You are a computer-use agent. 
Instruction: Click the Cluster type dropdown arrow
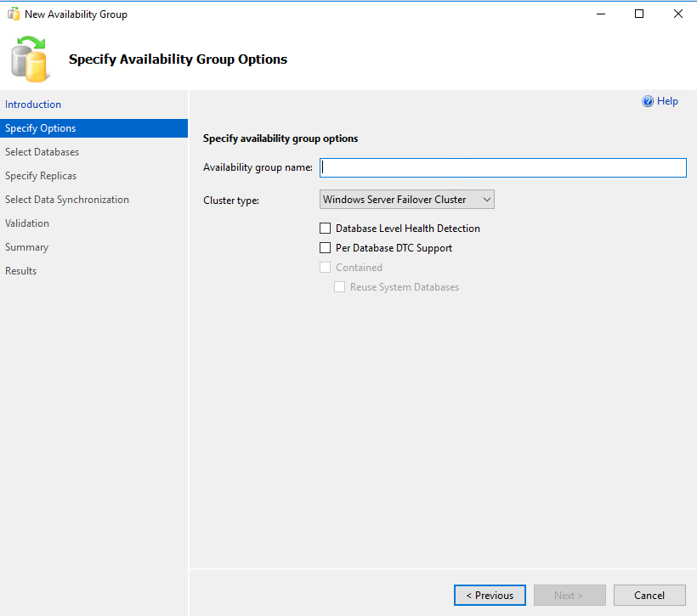pos(487,200)
